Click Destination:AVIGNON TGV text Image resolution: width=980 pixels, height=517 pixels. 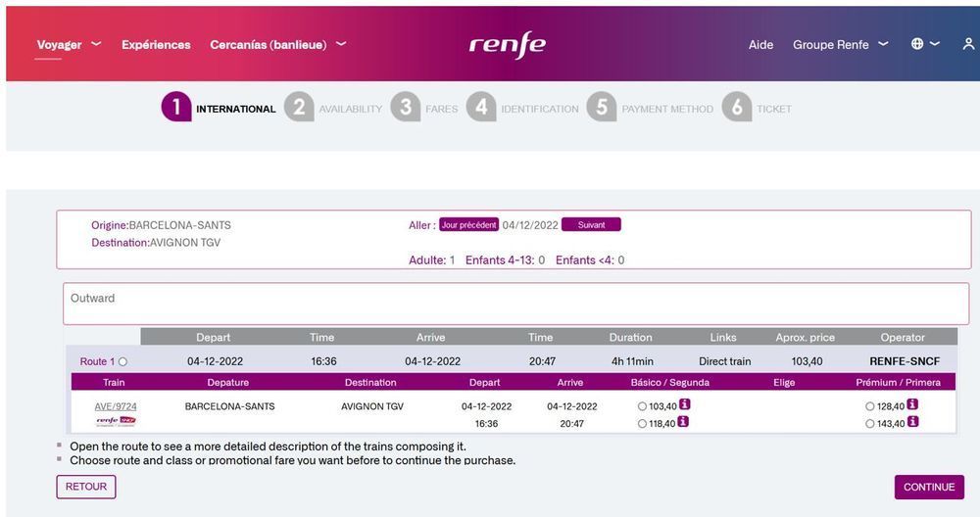(x=156, y=243)
